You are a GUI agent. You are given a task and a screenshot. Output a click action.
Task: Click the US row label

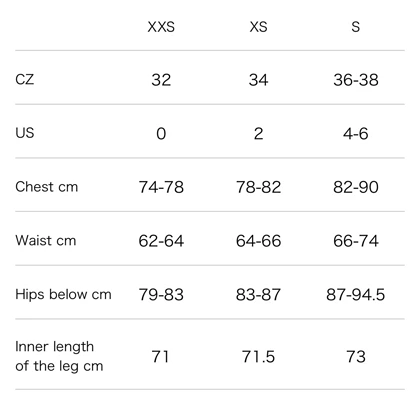click(25, 133)
